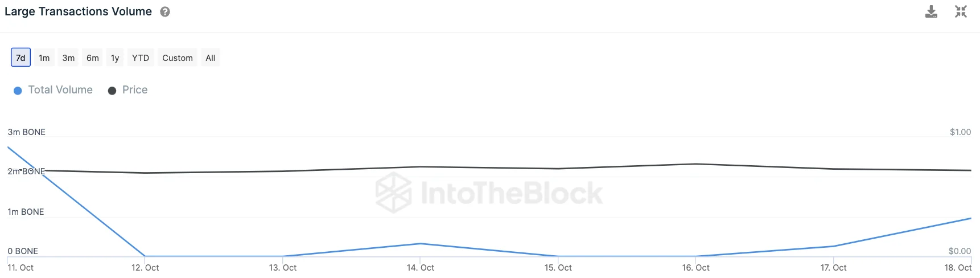
Task: Switch to the 3m time range
Action: click(68, 58)
